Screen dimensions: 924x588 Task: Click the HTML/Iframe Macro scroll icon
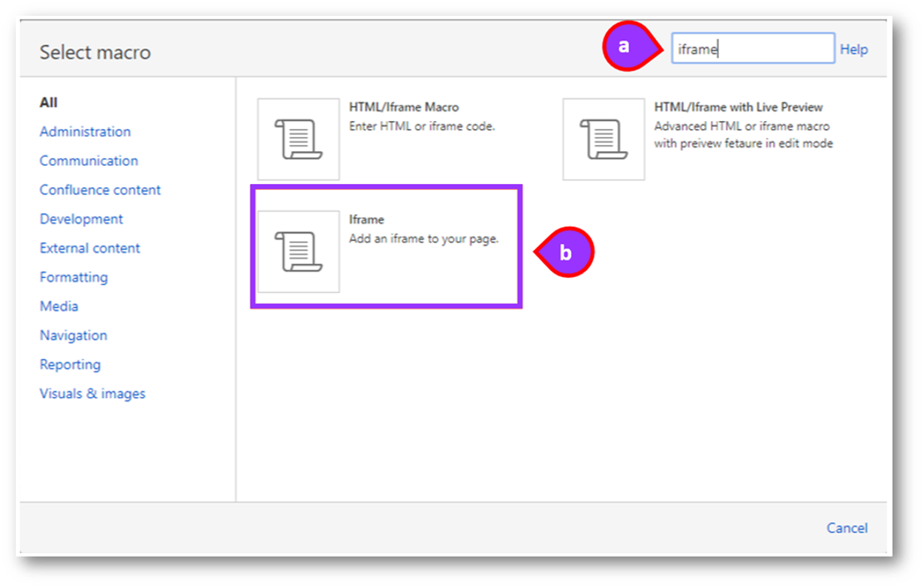click(x=298, y=139)
